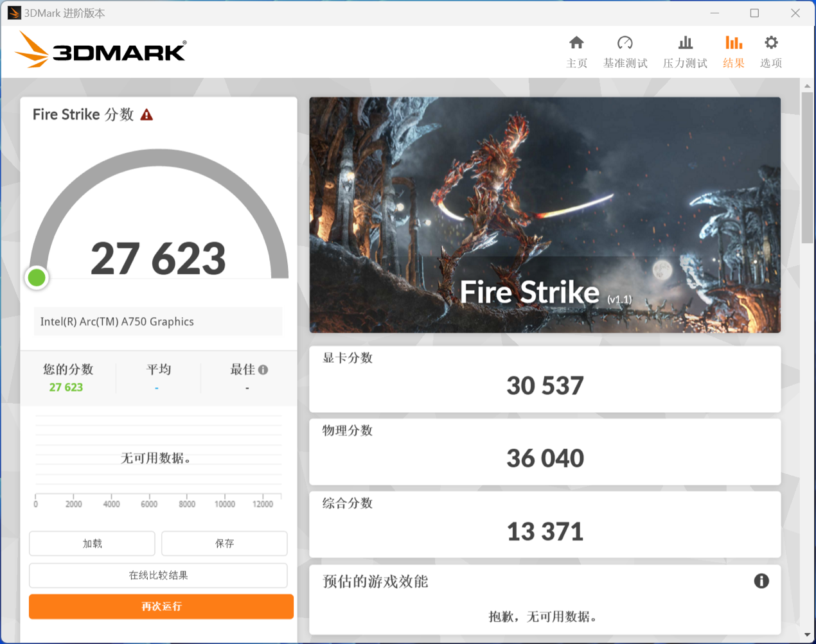Click the orange 再次运行 button
Viewport: 816px width, 644px height.
tap(161, 606)
